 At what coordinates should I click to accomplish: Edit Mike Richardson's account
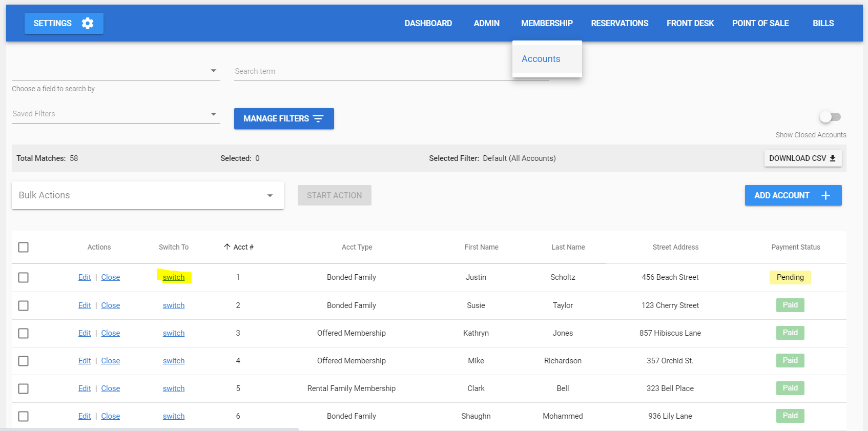coord(85,361)
